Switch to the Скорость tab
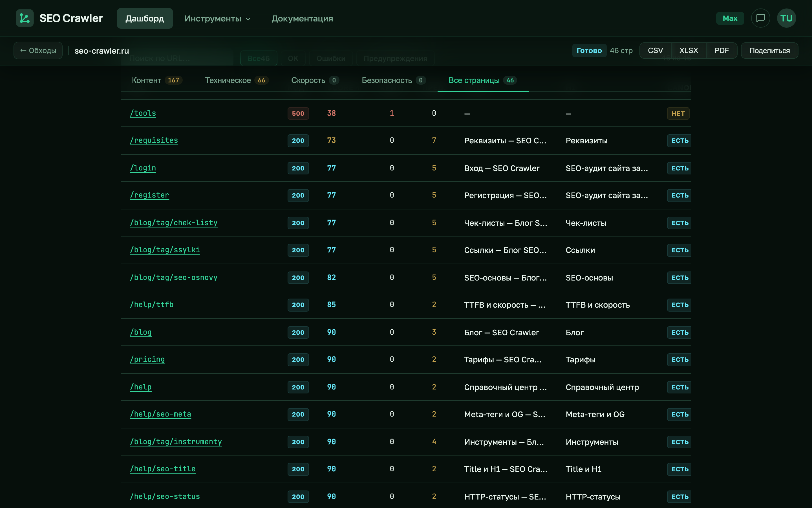The image size is (812, 508). (x=315, y=80)
